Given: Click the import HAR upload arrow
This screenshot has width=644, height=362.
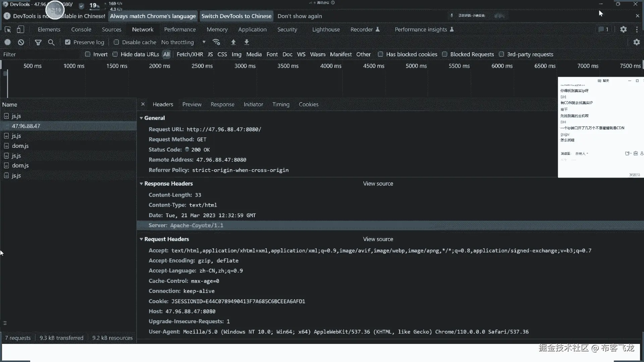Looking at the screenshot, I should 233,42.
